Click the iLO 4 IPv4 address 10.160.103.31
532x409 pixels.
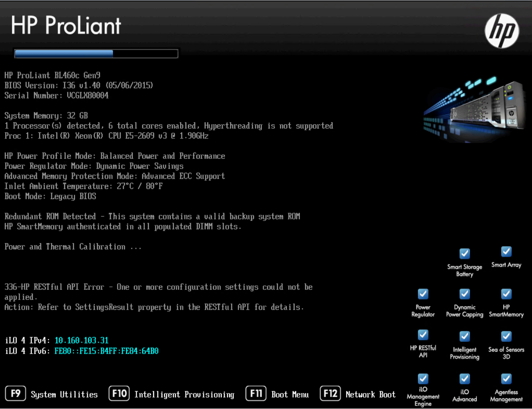coord(81,340)
